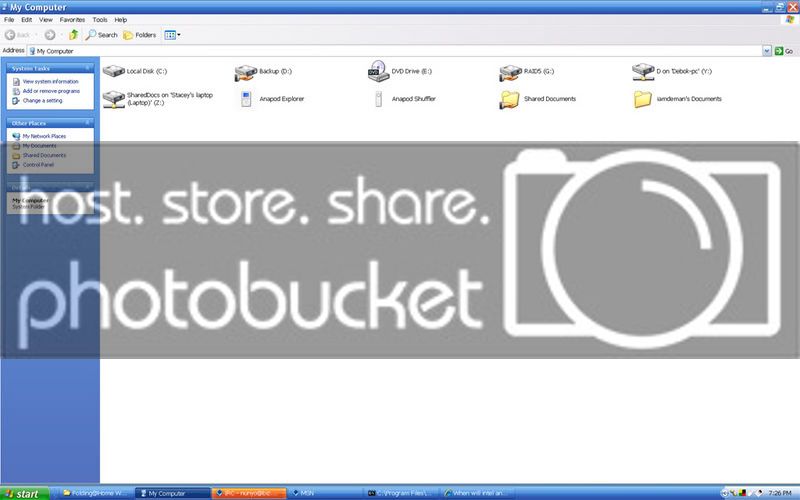Open the View menu

(x=46, y=19)
